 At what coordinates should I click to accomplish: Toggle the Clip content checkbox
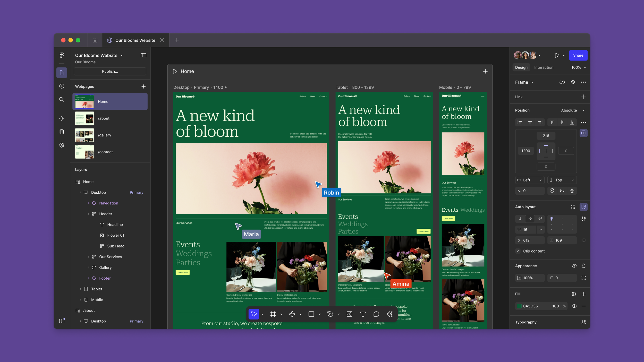point(518,251)
